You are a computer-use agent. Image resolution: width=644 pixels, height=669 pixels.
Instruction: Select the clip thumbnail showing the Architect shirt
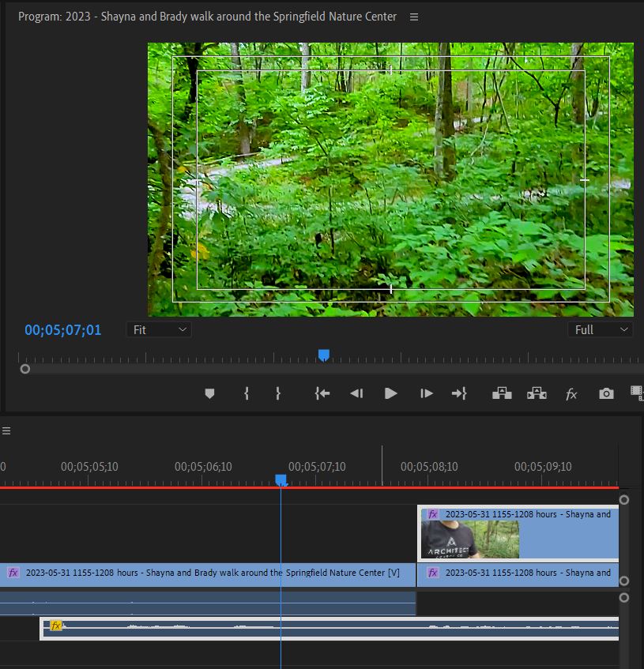coord(470,539)
